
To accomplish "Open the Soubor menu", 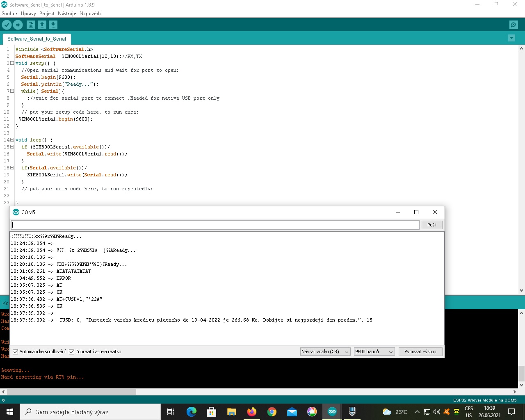I will [9, 14].
